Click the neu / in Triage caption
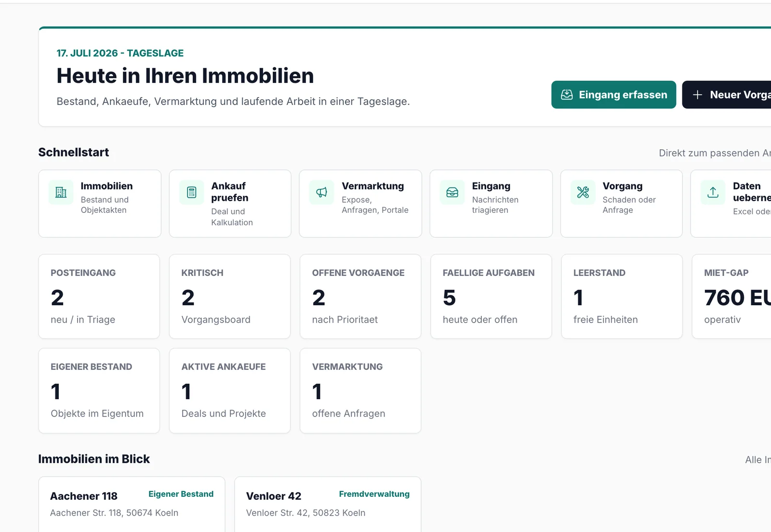771x532 pixels. (83, 320)
